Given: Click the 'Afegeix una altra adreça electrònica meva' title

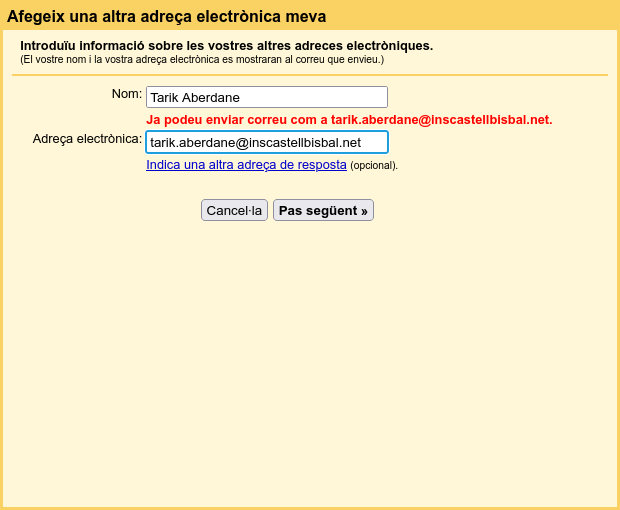Looking at the screenshot, I should 166,16.
